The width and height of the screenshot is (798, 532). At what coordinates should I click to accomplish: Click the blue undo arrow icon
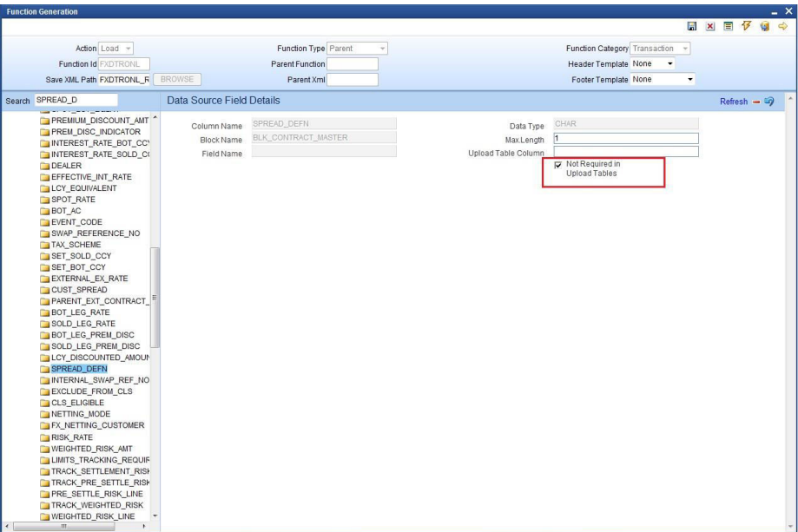click(x=769, y=102)
